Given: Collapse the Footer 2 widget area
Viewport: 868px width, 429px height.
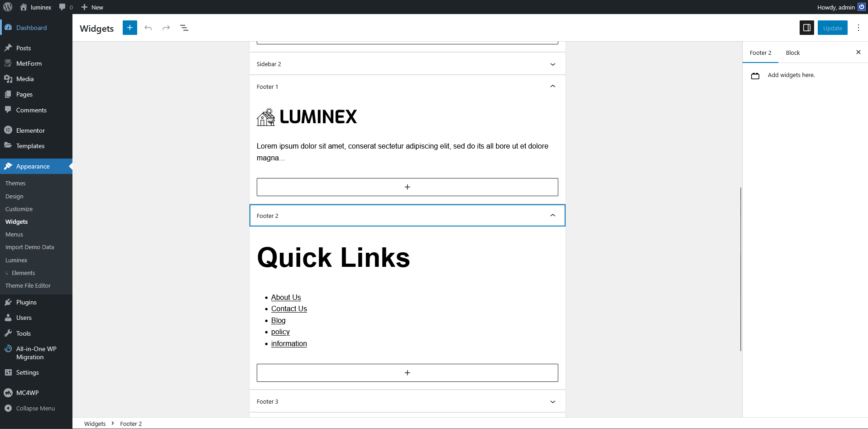Looking at the screenshot, I should coord(552,216).
